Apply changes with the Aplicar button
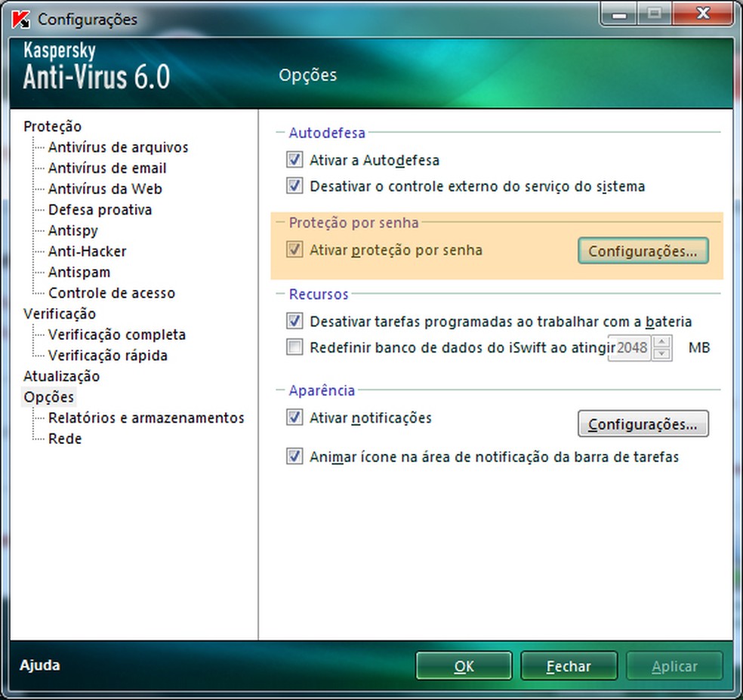The image size is (743, 700). tap(674, 665)
